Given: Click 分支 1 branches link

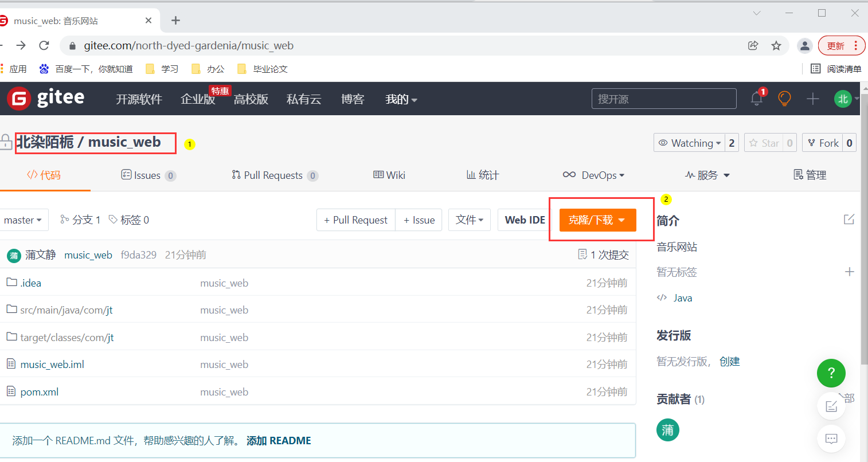Looking at the screenshot, I should click(80, 220).
